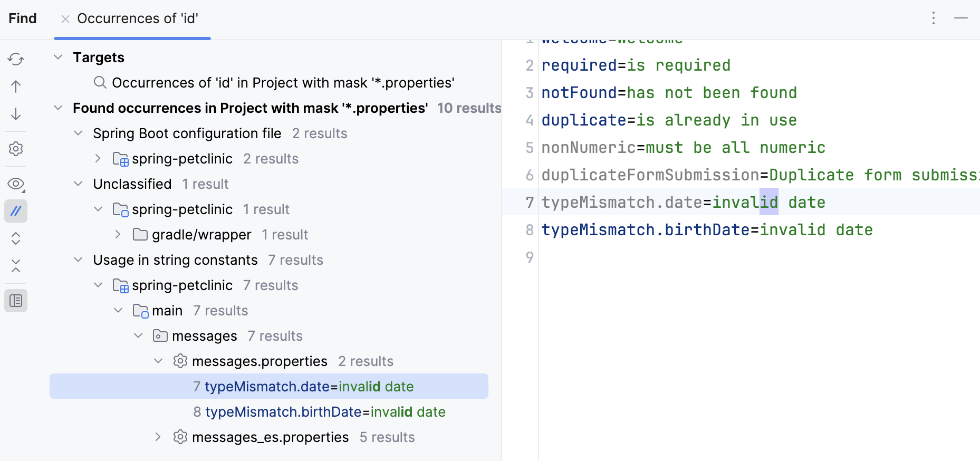
Task: Open the three-dot options menu
Action: (x=933, y=18)
